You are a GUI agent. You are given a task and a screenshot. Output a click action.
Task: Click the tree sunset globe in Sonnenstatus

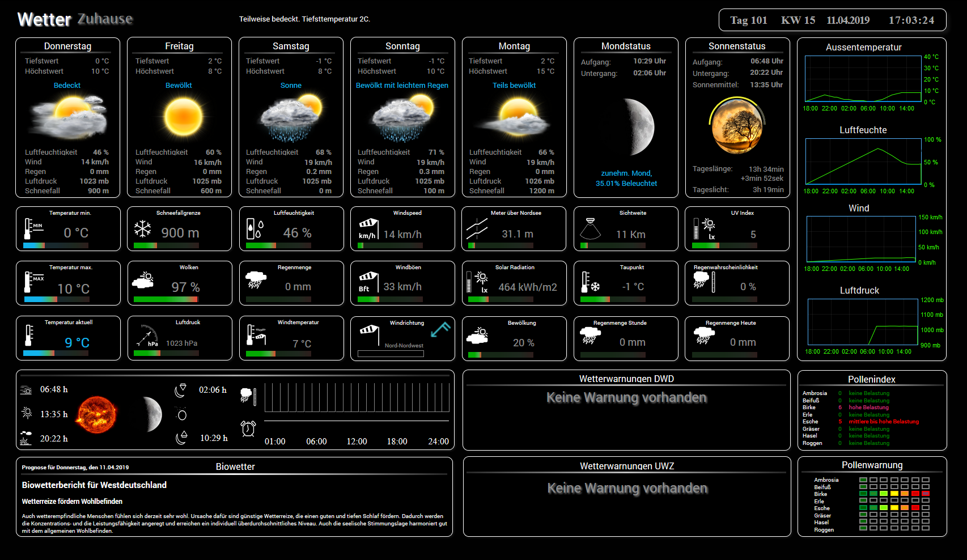737,126
